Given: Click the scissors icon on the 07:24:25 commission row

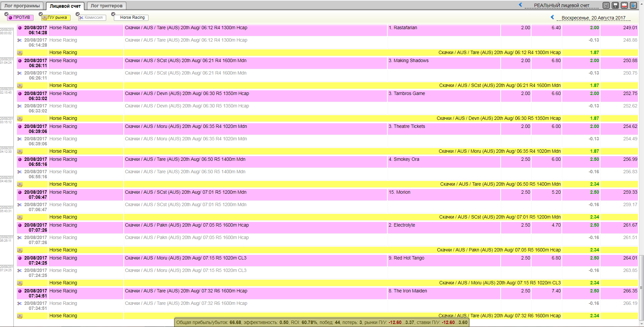Looking at the screenshot, I should tap(19, 271).
